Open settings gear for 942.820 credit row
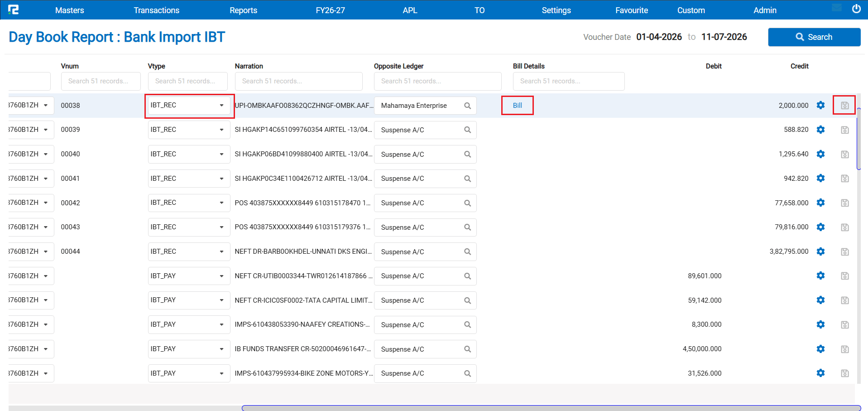 click(820, 178)
